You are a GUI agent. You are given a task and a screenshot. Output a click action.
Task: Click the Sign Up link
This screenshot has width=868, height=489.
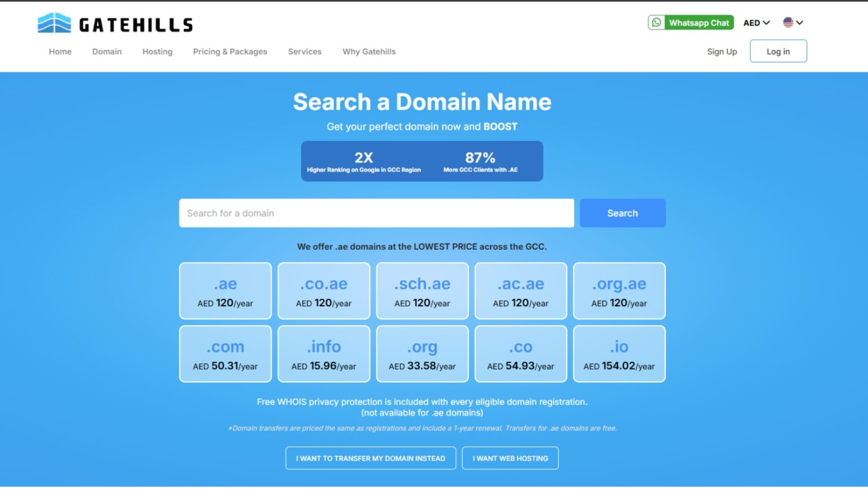pos(722,51)
